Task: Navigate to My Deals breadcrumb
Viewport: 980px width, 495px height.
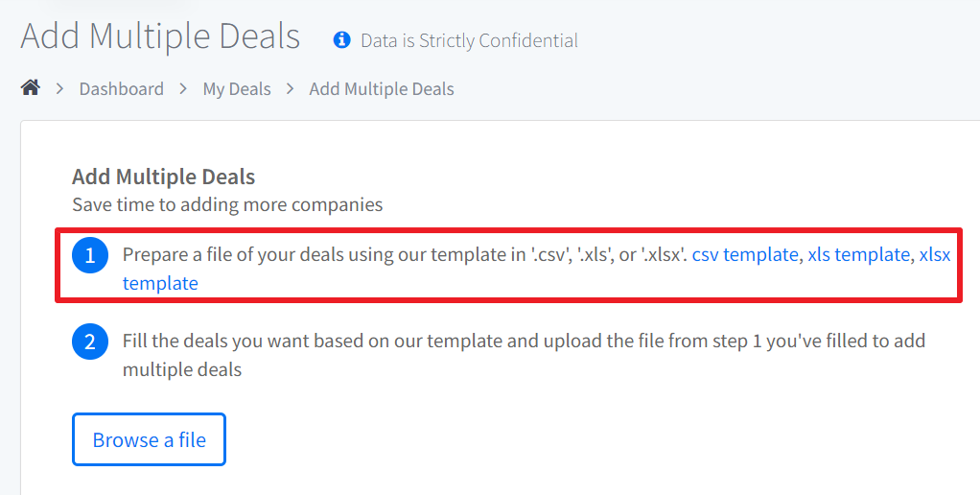Action: coord(237,89)
